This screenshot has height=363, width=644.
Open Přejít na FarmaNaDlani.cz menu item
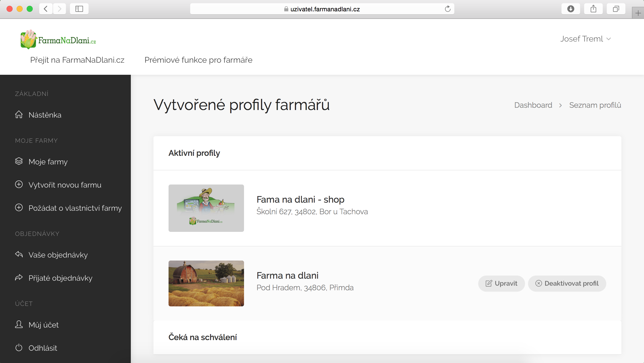tap(77, 60)
